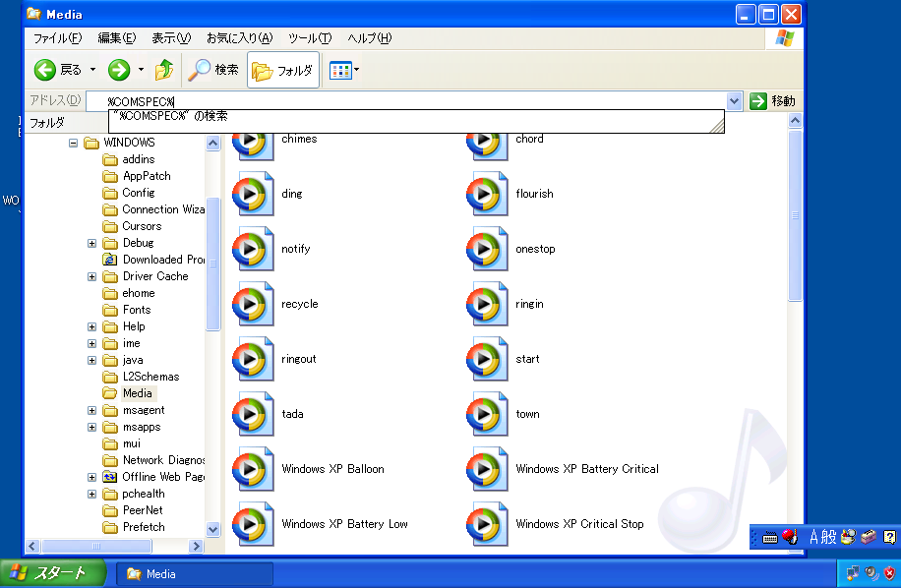901x588 pixels.
Task: Select the Cursors folder in tree
Action: click(x=142, y=226)
